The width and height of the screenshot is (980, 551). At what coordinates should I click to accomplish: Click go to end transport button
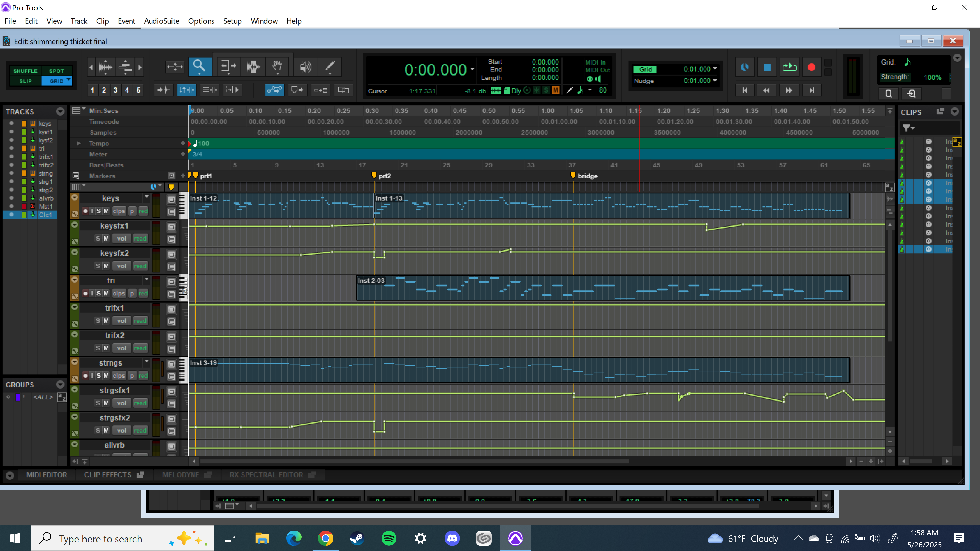812,90
